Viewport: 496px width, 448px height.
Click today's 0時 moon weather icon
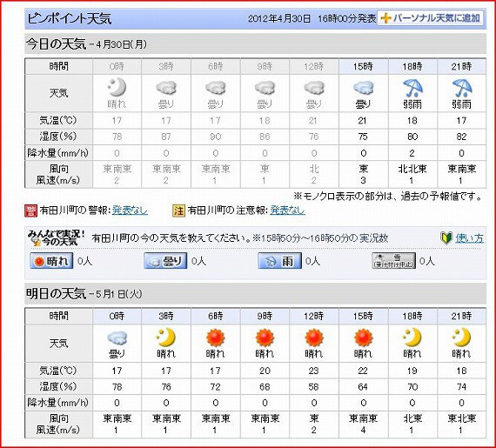pyautogui.click(x=117, y=87)
